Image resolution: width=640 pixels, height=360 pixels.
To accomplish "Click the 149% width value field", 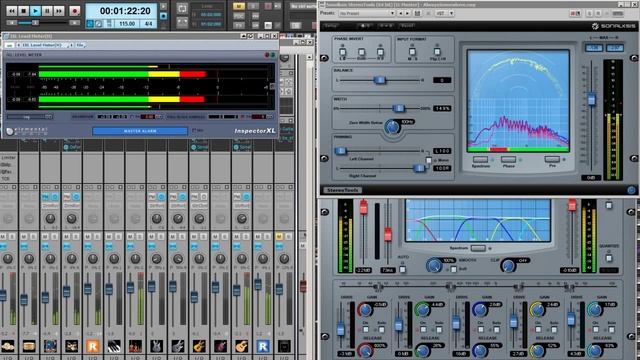I will [x=442, y=109].
